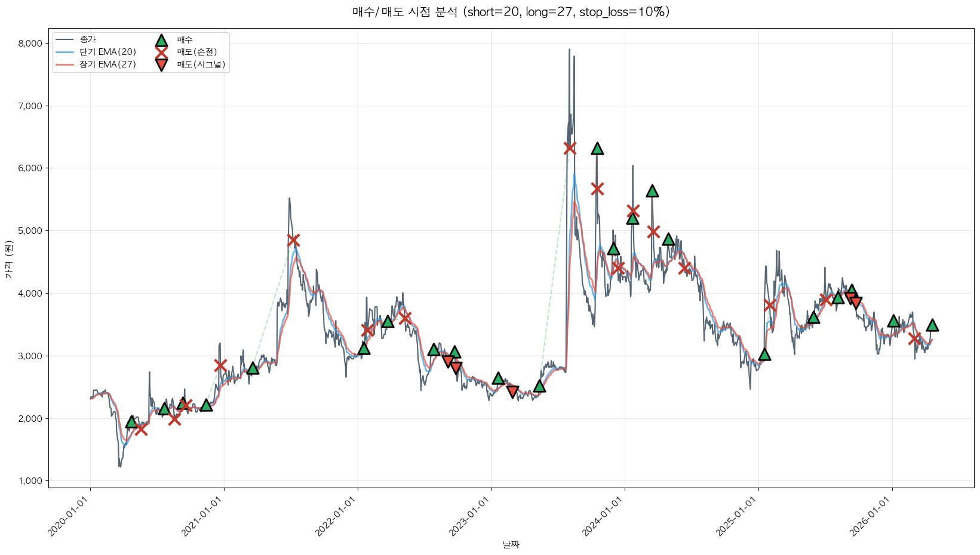The height and width of the screenshot is (555, 980).
Task: Click the red 매도(손절) X legend icon
Action: [x=161, y=53]
